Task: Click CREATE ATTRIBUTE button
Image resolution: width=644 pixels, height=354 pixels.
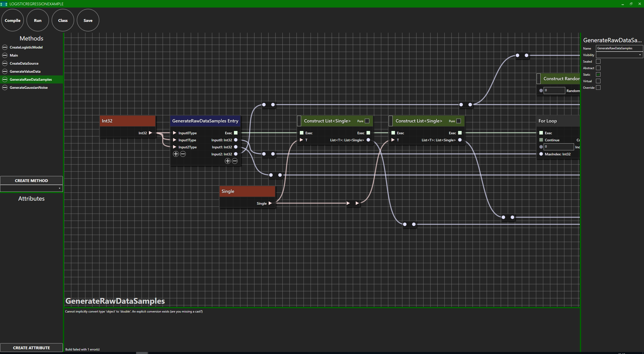Action: pyautogui.click(x=31, y=348)
